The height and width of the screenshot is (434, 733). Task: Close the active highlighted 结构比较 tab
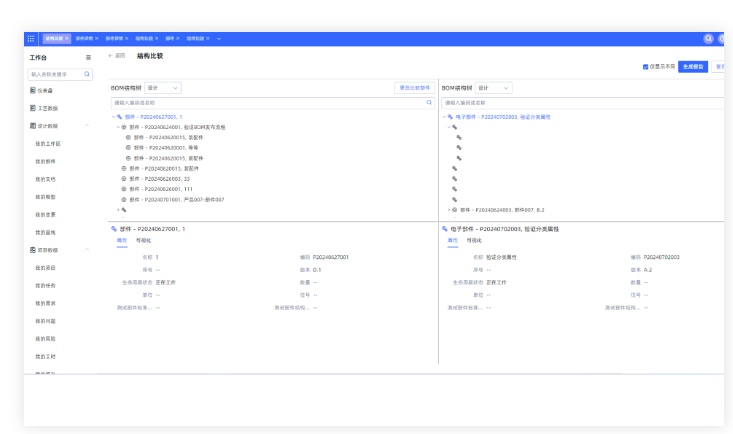67,39
